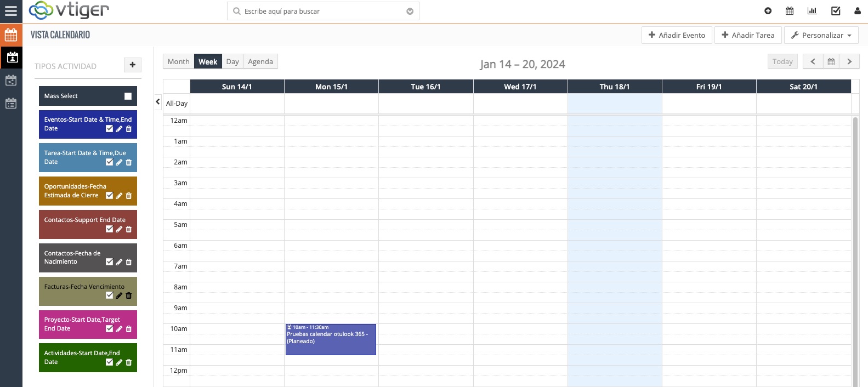Uncheck the Oportunidades activity type checkbox
868x387 pixels.
(109, 196)
